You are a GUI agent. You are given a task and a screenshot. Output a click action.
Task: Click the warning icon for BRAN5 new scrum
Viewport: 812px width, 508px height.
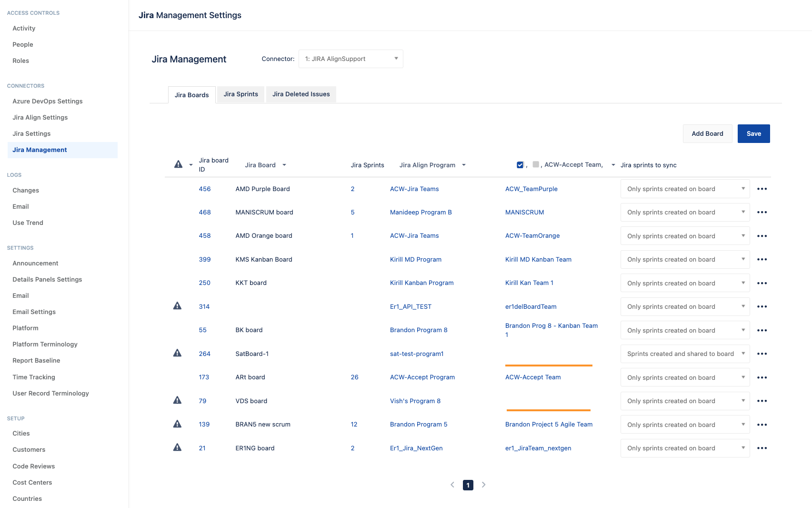(177, 424)
